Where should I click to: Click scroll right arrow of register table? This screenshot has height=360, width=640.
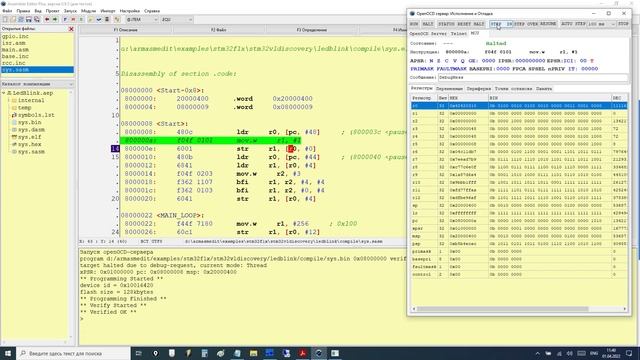pyautogui.click(x=624, y=309)
